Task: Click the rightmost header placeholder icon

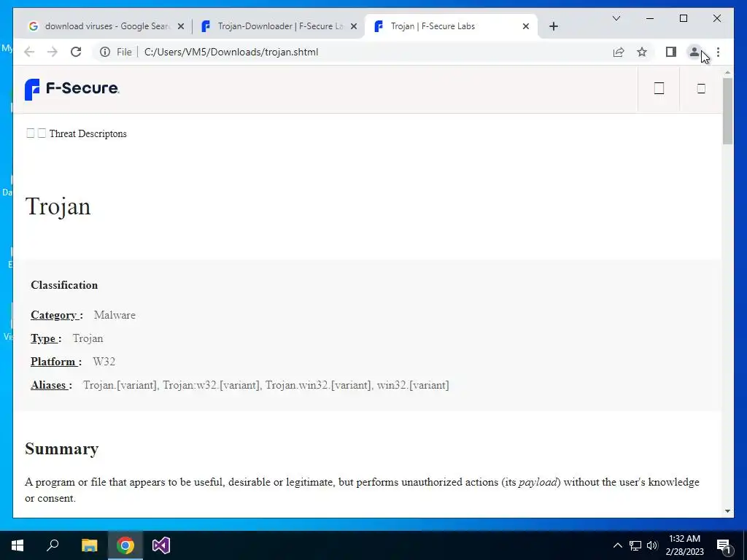Action: (x=701, y=88)
